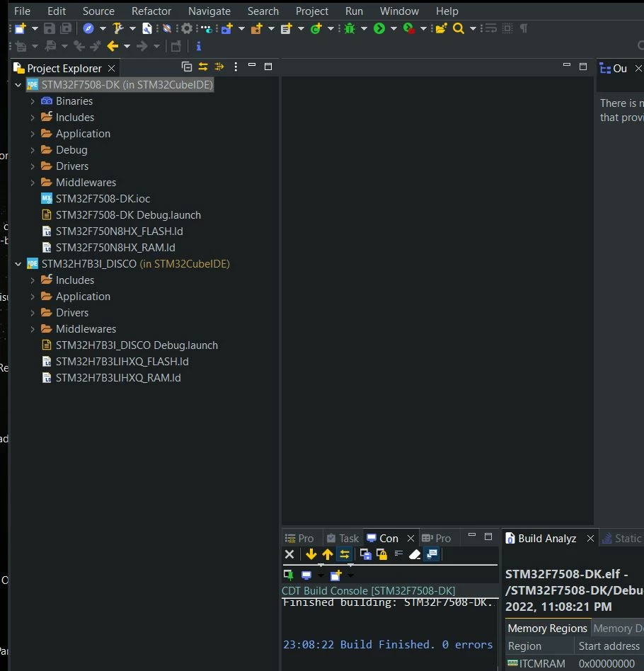Click the blue compass toolbar icon

click(88, 29)
